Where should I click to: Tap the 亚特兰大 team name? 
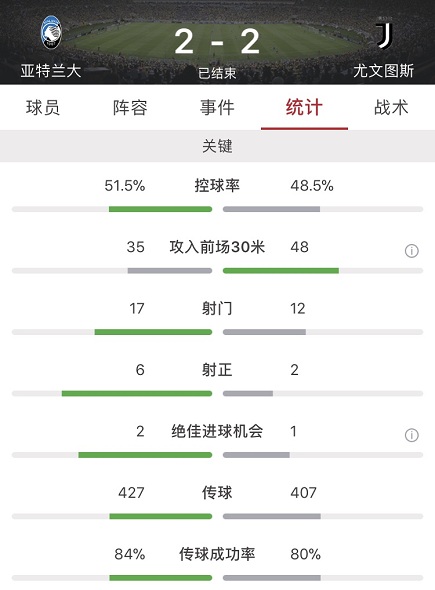click(51, 71)
